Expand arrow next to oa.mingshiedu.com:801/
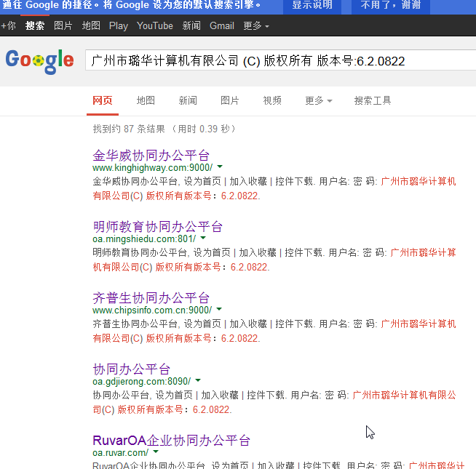This screenshot has width=476, height=469. pyautogui.click(x=203, y=238)
